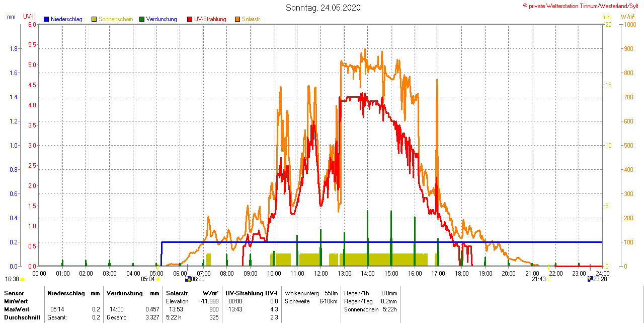Click the MinWert row header

(x=17, y=301)
